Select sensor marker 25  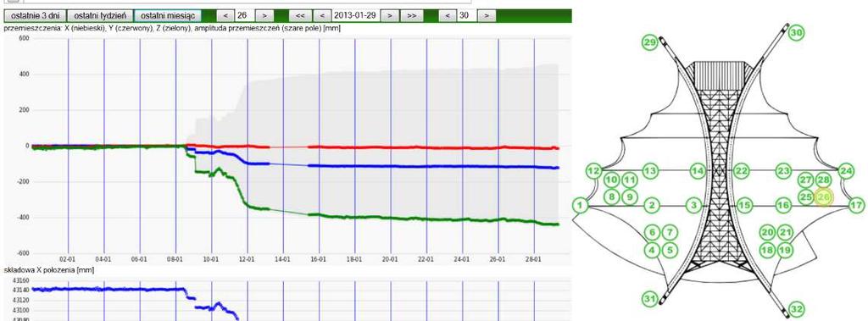point(805,197)
